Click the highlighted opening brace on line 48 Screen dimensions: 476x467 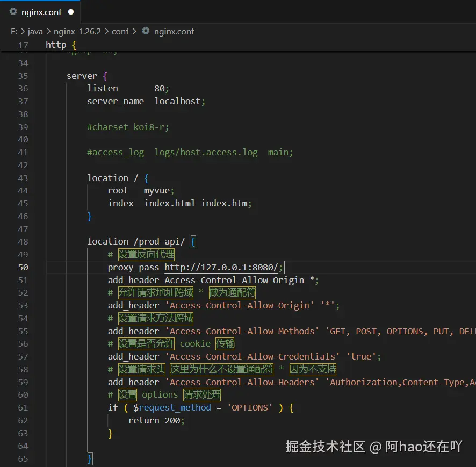(x=193, y=242)
